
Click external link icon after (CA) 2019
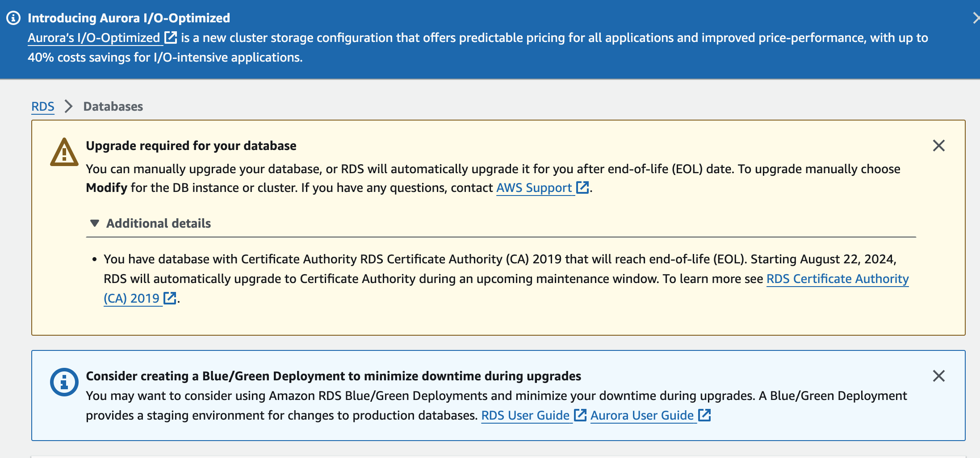(x=170, y=298)
